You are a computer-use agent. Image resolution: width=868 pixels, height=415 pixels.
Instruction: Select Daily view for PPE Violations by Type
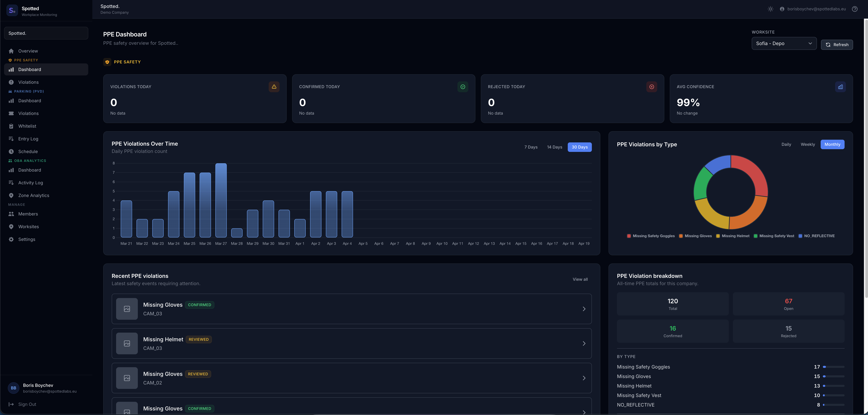(x=786, y=144)
